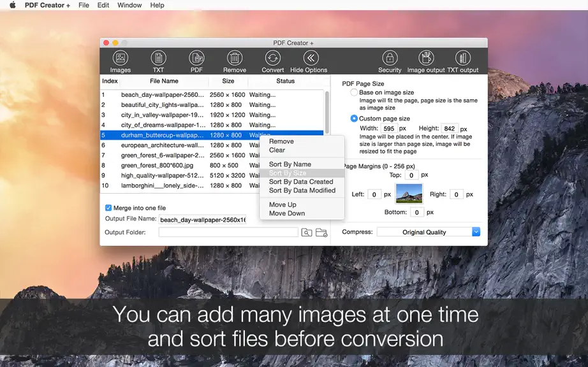Click the Remove trash icon
Image resolution: width=588 pixels, height=367 pixels.
[235, 58]
